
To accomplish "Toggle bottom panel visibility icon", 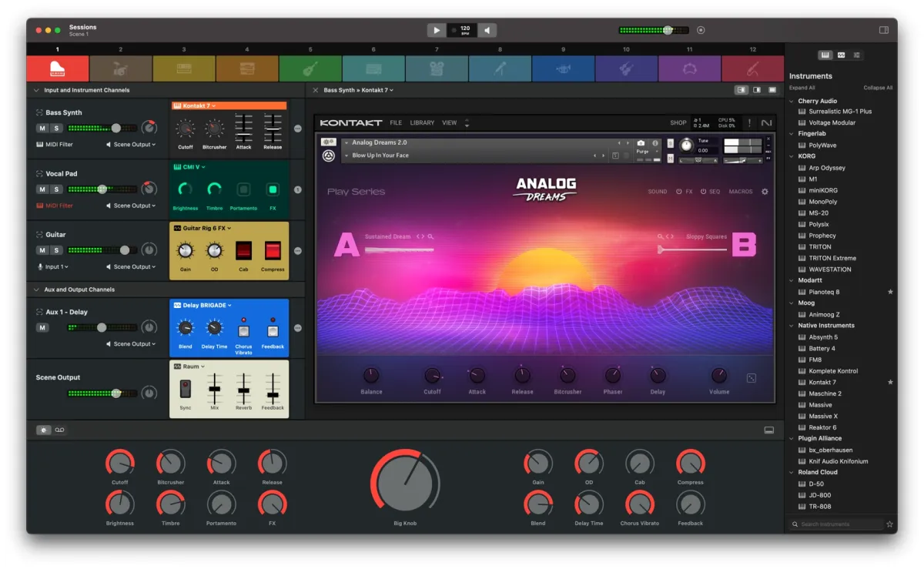I will click(768, 430).
